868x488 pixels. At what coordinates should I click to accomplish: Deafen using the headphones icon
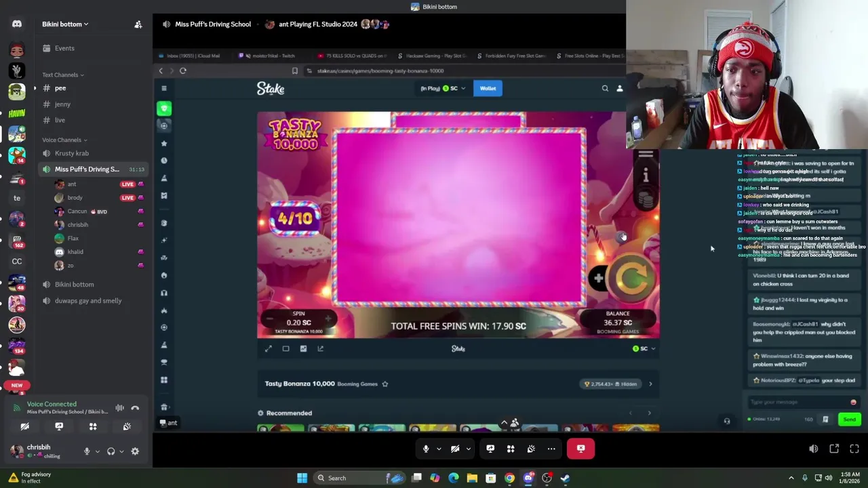click(111, 451)
